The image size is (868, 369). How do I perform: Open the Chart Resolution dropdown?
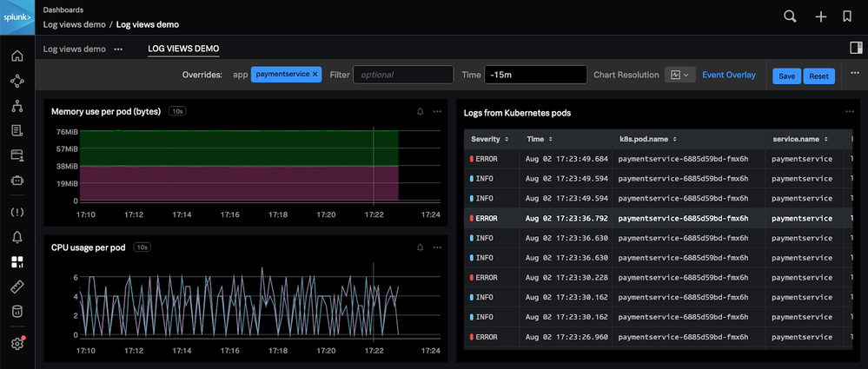coord(679,75)
